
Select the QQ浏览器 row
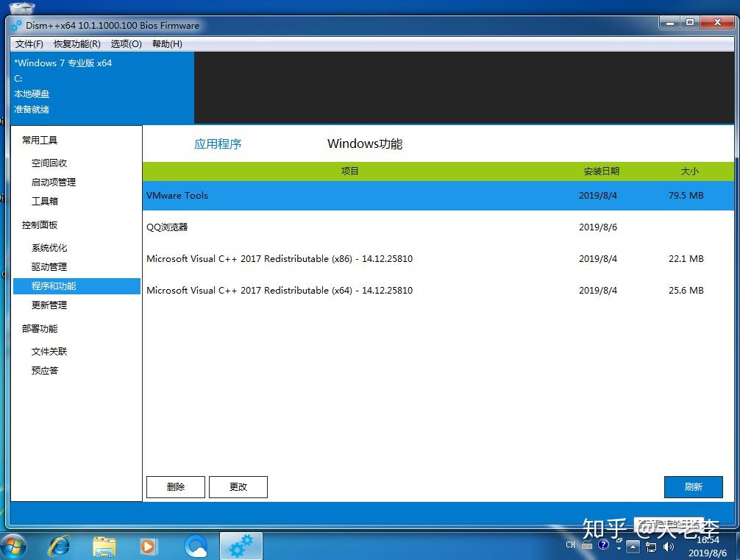[438, 227]
